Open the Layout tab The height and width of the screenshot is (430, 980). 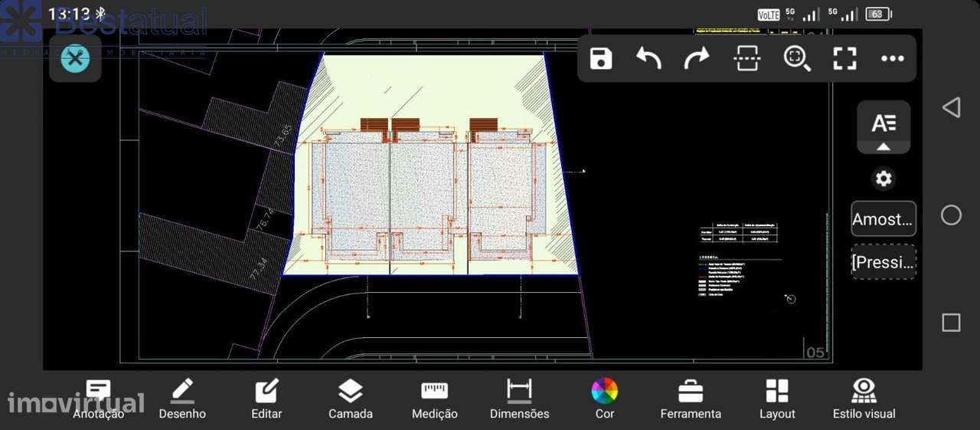(x=777, y=399)
